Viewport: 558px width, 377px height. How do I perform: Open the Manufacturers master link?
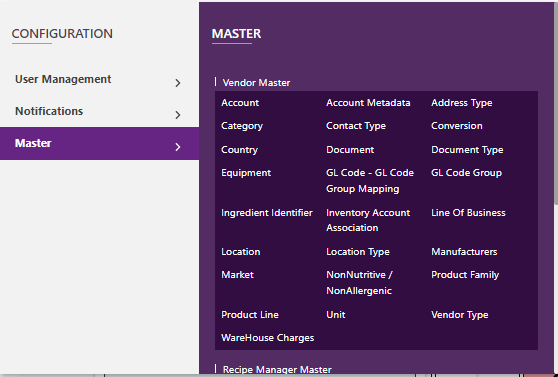[464, 252]
